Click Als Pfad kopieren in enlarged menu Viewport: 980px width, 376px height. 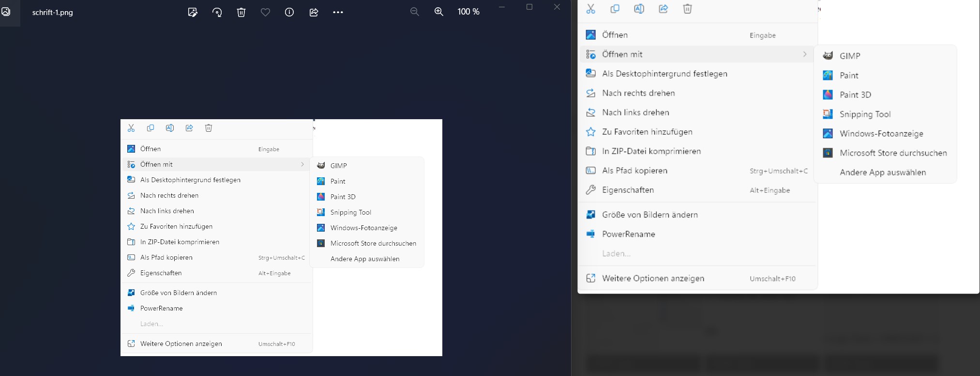(697, 171)
